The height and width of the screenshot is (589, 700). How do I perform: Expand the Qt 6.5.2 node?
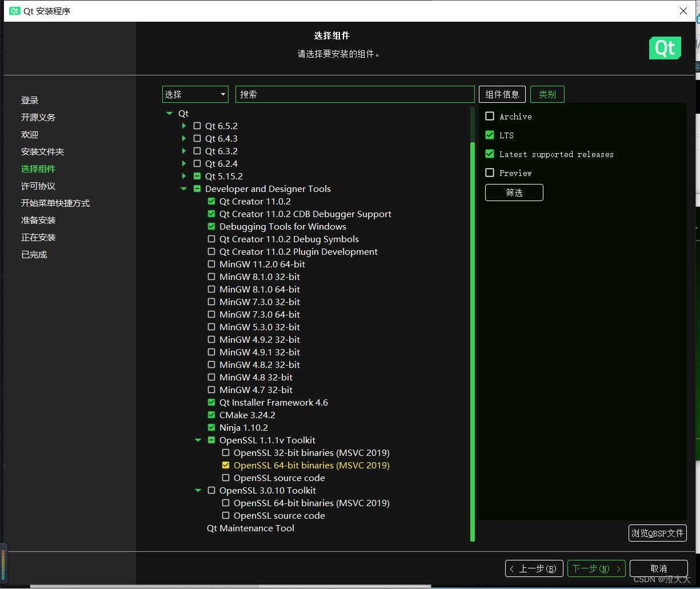click(183, 126)
